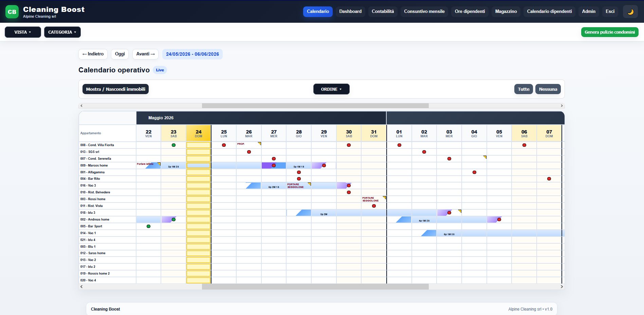
Task: Click top scrollbar left arrow
Action: coord(81,106)
